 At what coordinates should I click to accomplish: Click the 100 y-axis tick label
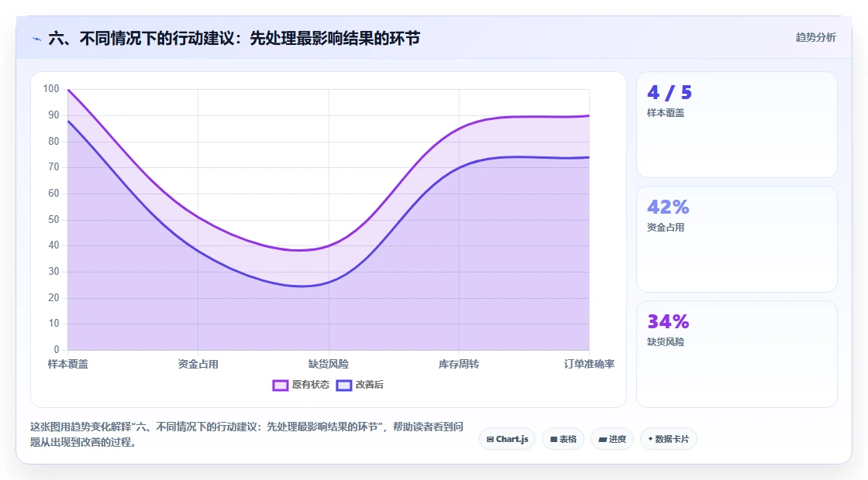[x=51, y=88]
